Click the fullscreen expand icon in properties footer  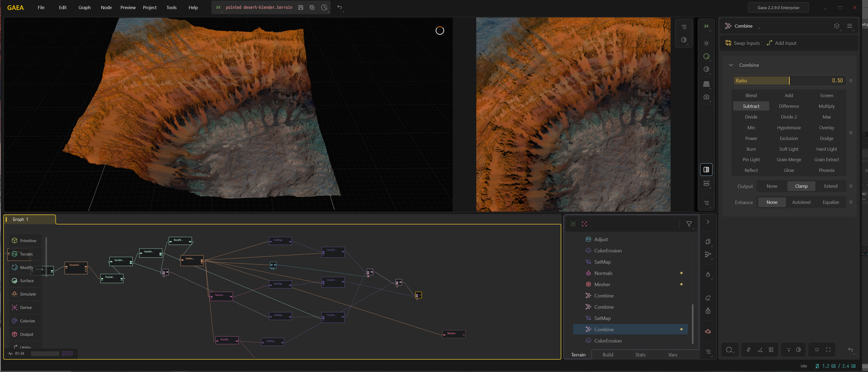(x=828, y=350)
